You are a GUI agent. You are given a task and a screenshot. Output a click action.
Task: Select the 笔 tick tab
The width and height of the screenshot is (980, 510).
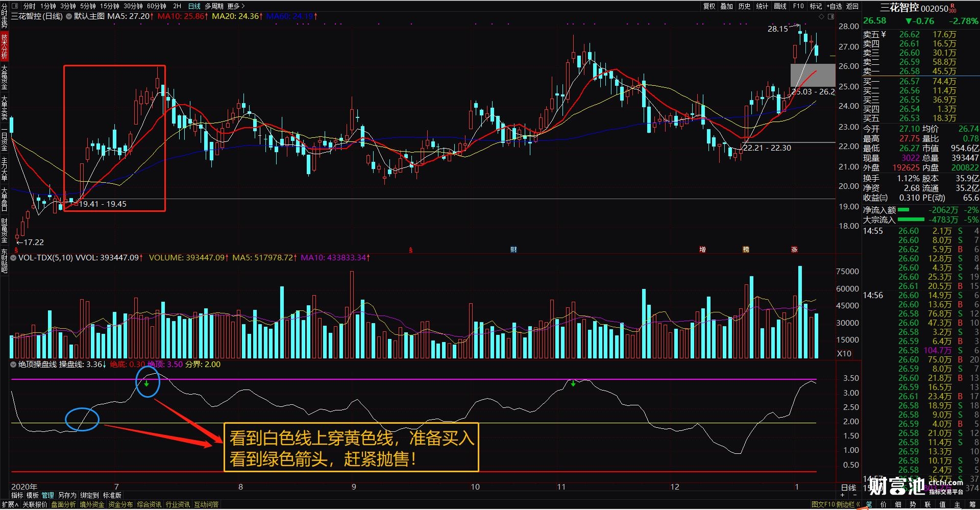pyautogui.click(x=869, y=504)
